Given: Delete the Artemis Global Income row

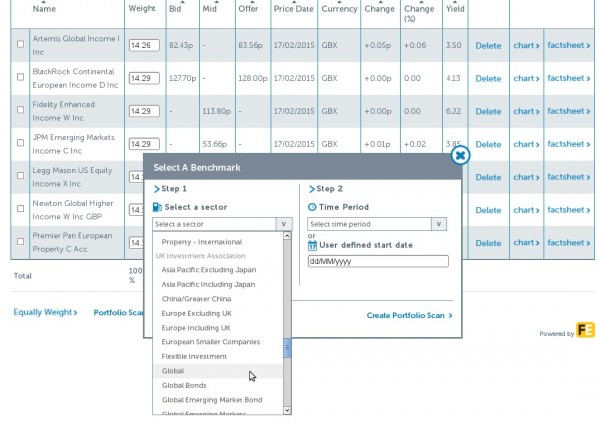Looking at the screenshot, I should tap(488, 46).
